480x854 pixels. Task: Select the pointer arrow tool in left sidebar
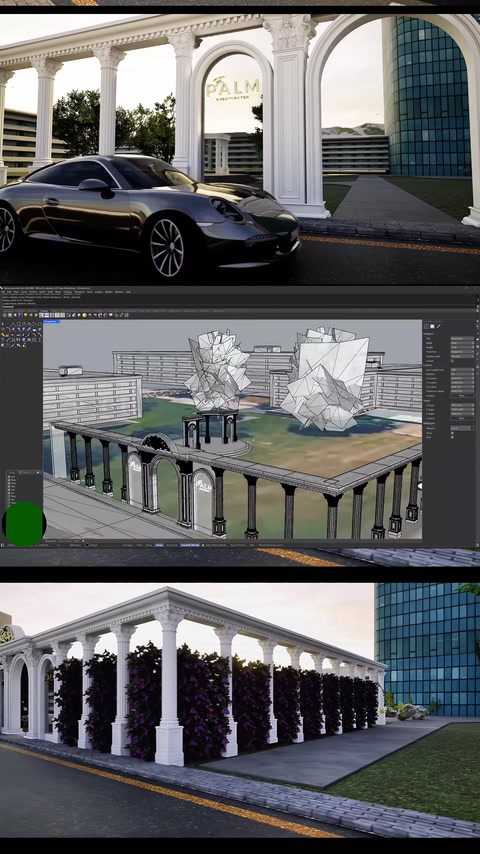pyautogui.click(x=3, y=324)
